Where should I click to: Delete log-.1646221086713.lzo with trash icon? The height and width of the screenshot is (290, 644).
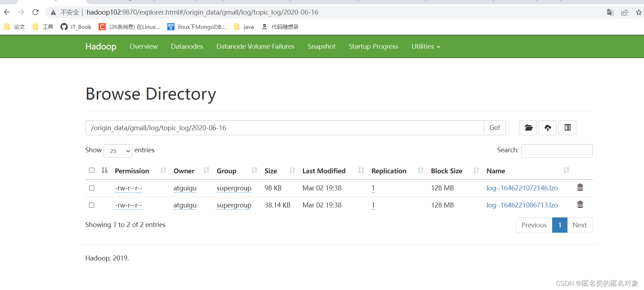click(x=580, y=205)
